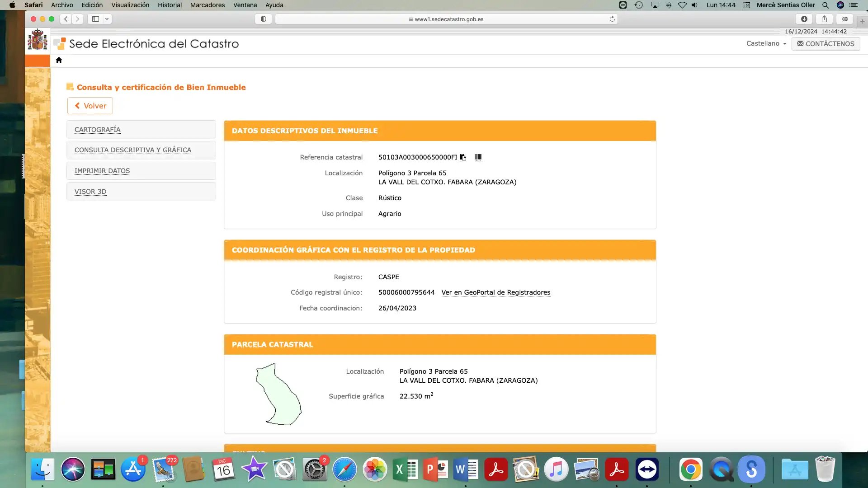Open VISOR 3D

141,192
